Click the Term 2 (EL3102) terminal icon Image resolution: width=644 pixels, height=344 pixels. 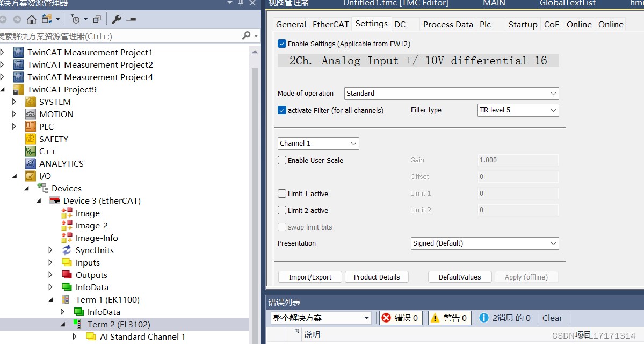[x=78, y=324]
